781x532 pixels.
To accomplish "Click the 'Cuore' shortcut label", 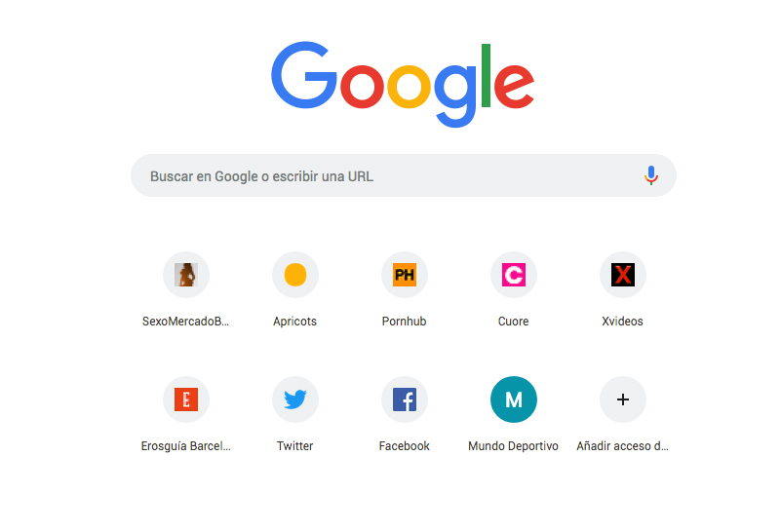I will 513,322.
